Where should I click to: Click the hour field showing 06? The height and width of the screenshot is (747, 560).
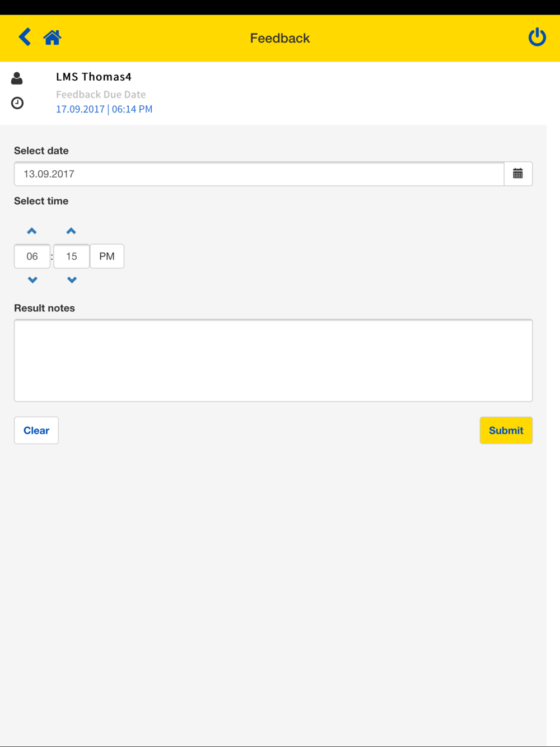point(32,256)
